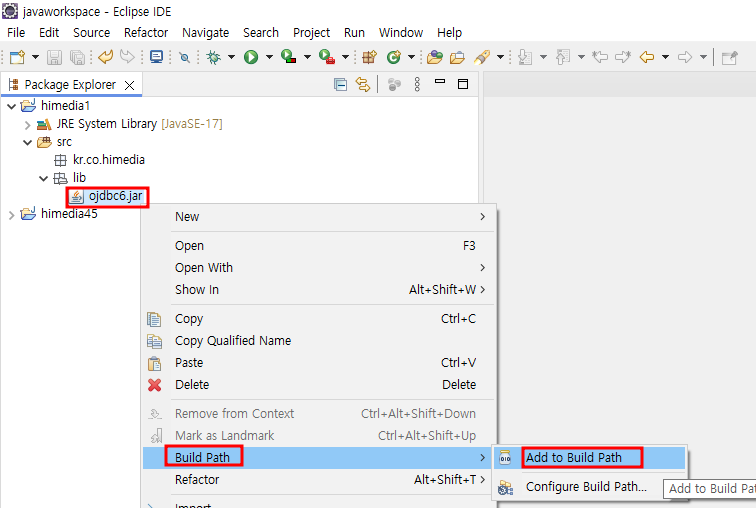The height and width of the screenshot is (508, 756).
Task: Click the New Java Package icon
Action: click(369, 57)
